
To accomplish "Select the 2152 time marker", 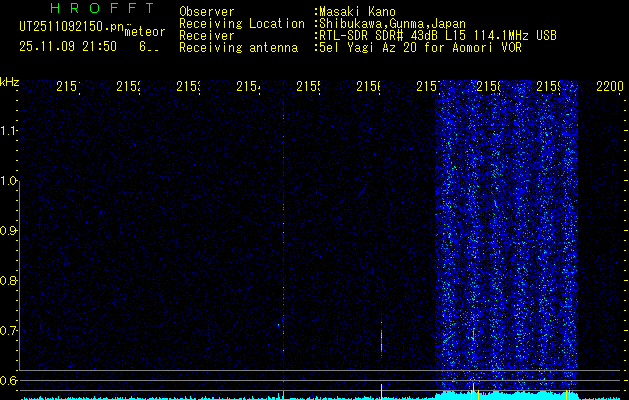I will tap(128, 86).
